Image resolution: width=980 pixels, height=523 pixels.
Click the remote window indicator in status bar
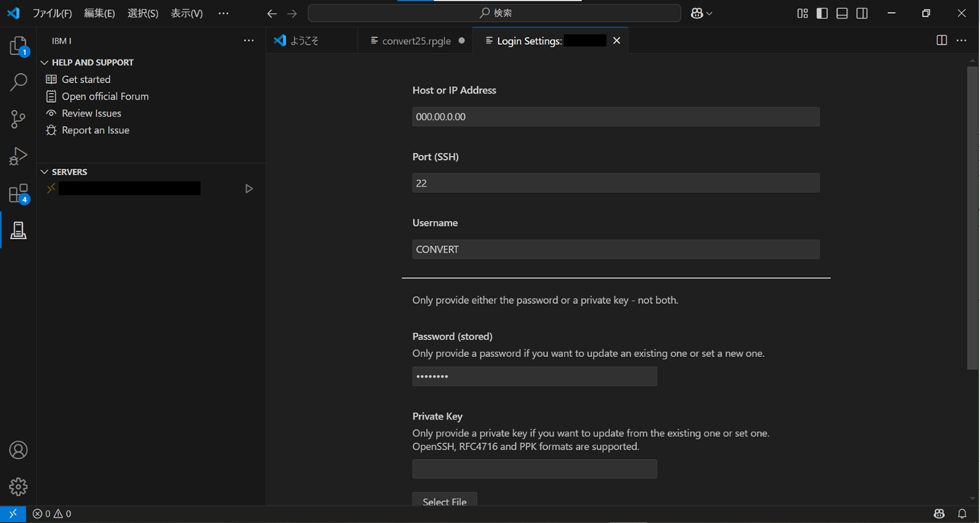[x=13, y=514]
